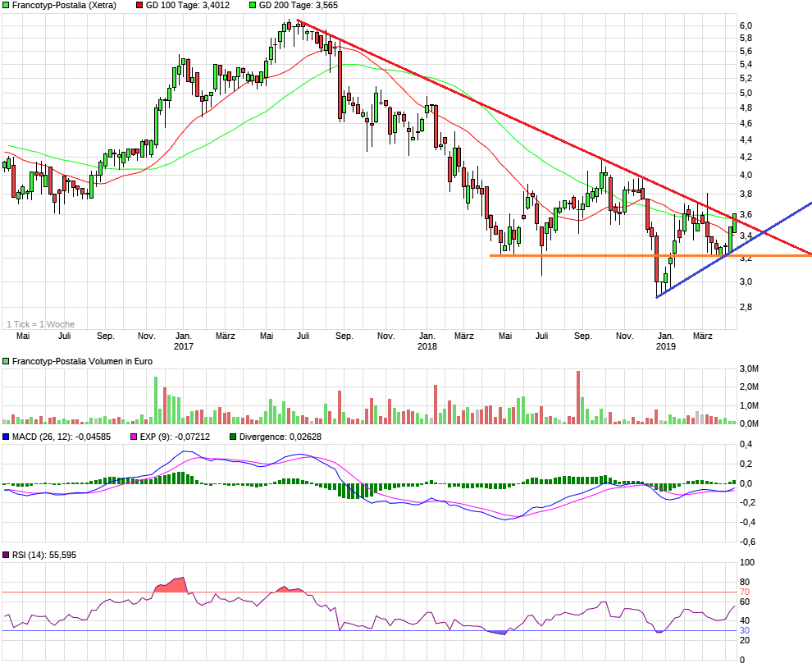
Task: Click the 2017 year label on time axis
Action: tap(184, 346)
